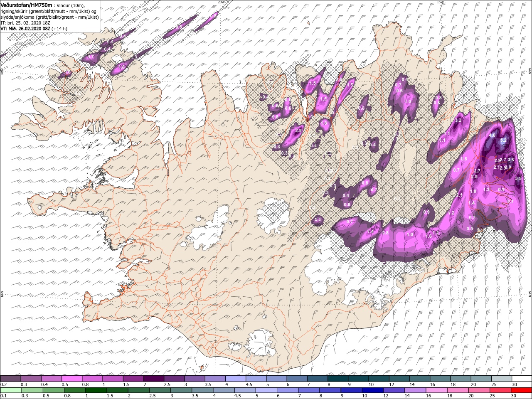Select upper legend swatch between 12 and 14
The image size is (532, 399).
tap(399, 379)
